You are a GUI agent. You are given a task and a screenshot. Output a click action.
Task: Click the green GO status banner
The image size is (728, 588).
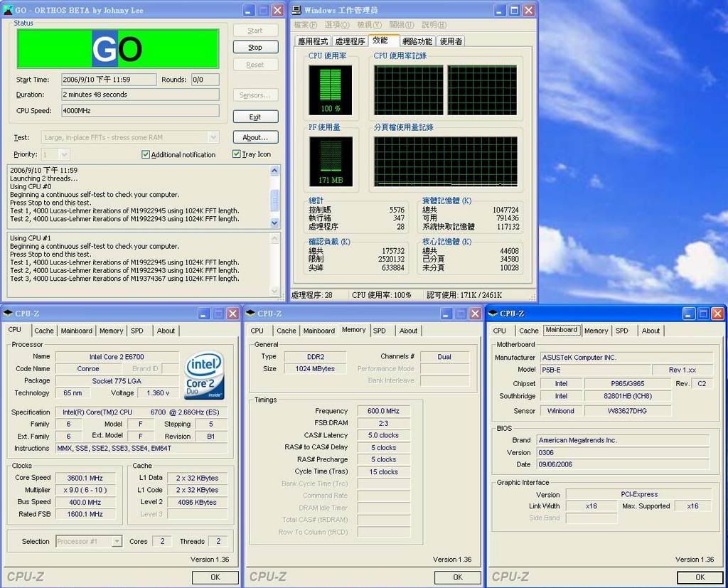pyautogui.click(x=118, y=49)
